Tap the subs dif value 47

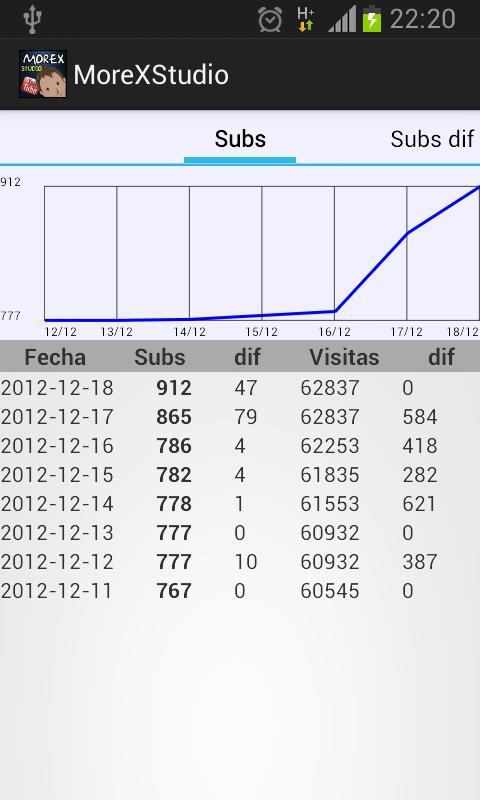(246, 388)
